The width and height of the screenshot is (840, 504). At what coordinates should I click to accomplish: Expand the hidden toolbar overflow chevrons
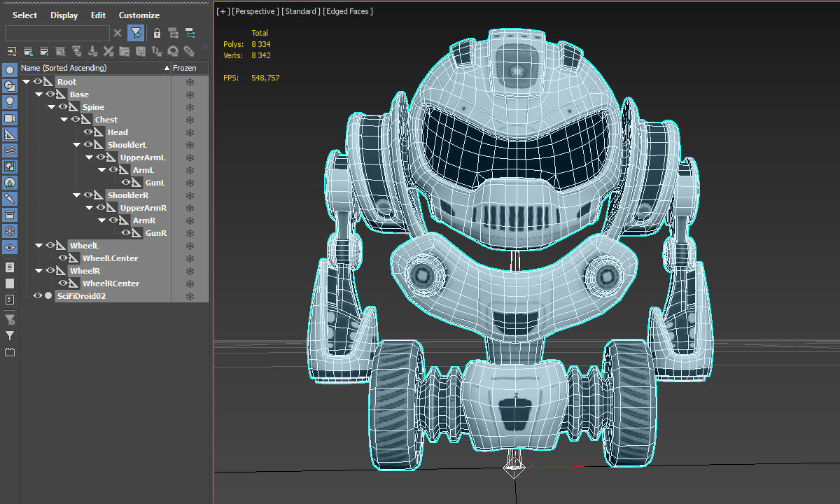coord(204,48)
